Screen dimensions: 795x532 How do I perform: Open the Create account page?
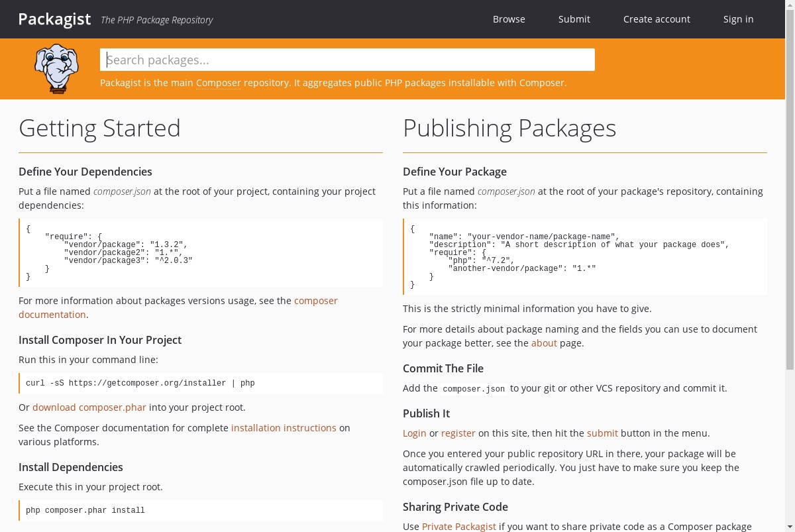click(657, 19)
